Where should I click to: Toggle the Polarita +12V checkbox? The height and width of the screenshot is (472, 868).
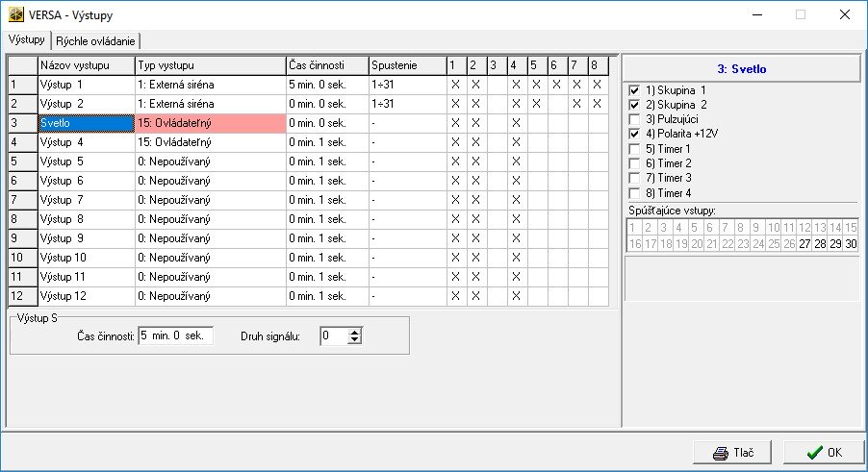pyautogui.click(x=635, y=134)
